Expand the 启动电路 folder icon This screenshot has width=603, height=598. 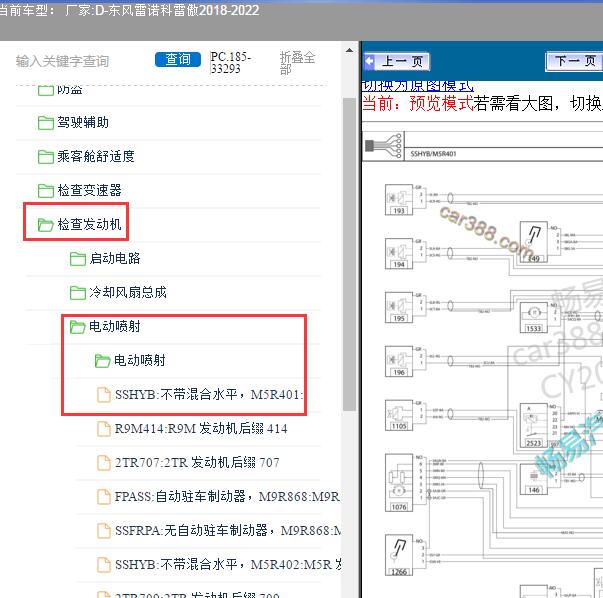tap(78, 259)
